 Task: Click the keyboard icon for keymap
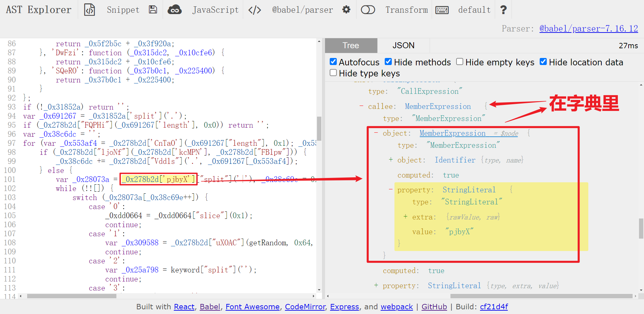tap(442, 10)
